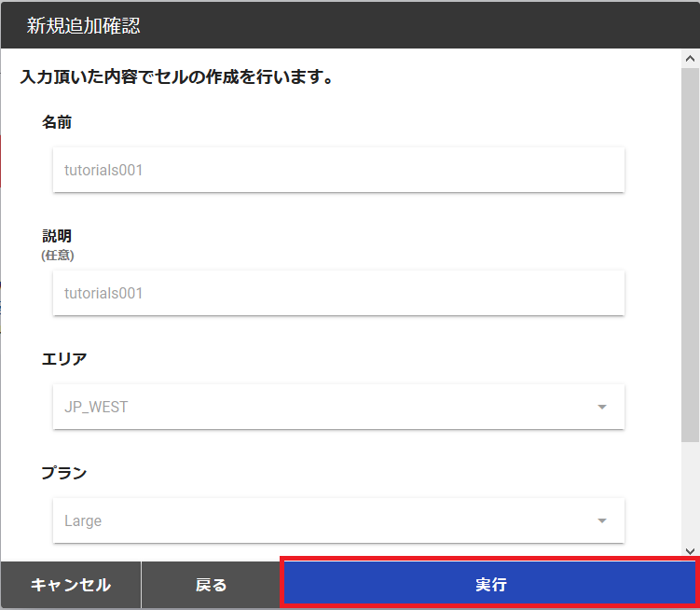The width and height of the screenshot is (700, 610).
Task: Click the 新規追加確認 dialog title
Action: tap(84, 25)
